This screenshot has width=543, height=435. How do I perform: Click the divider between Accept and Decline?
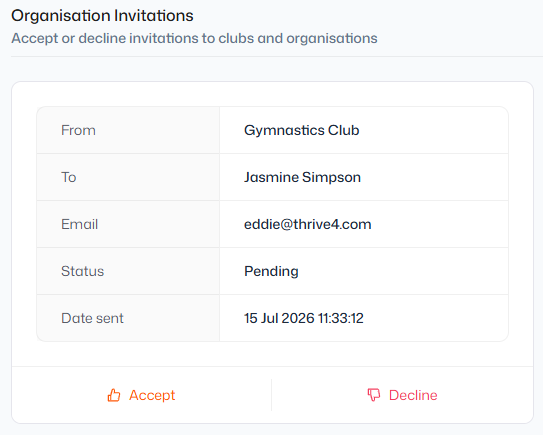point(272,395)
